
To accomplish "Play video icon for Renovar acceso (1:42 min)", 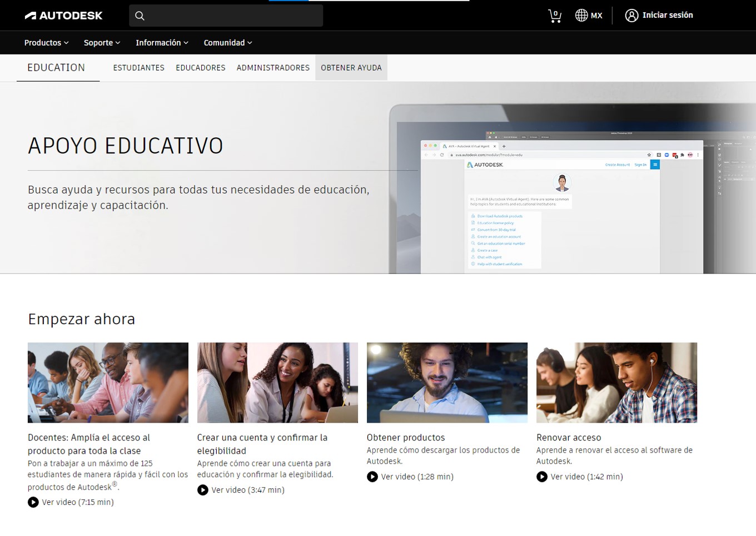I will [542, 477].
